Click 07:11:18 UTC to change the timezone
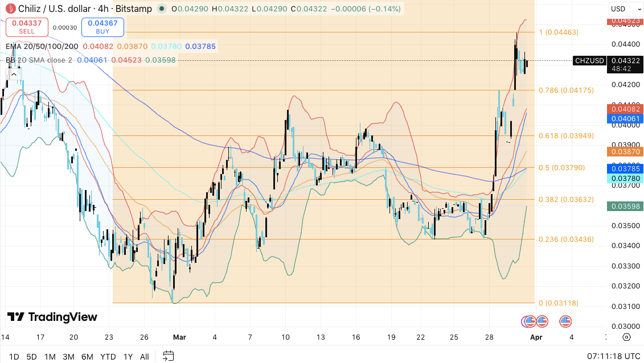 [x=613, y=357]
